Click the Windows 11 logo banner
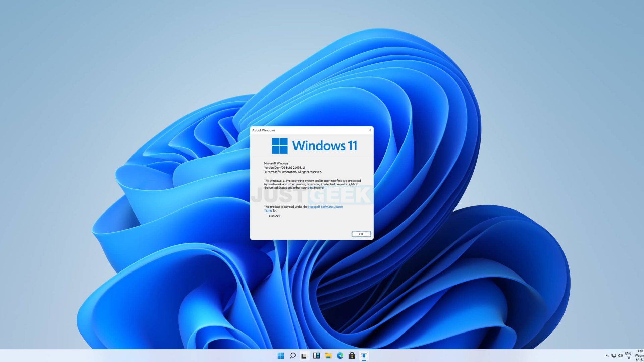This screenshot has width=644, height=362. point(314,146)
